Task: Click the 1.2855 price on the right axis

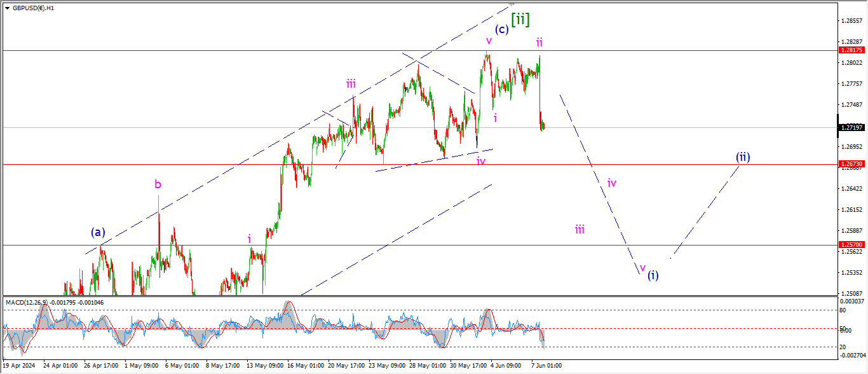Action: [x=851, y=20]
